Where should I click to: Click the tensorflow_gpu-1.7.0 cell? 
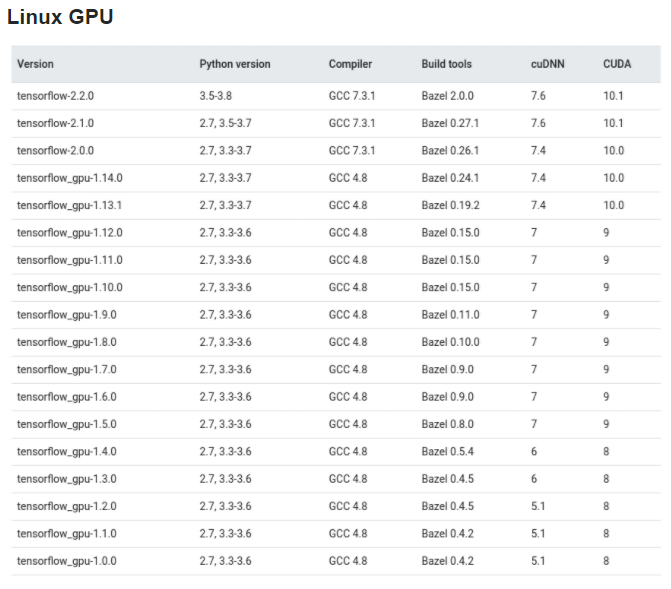[67, 370]
